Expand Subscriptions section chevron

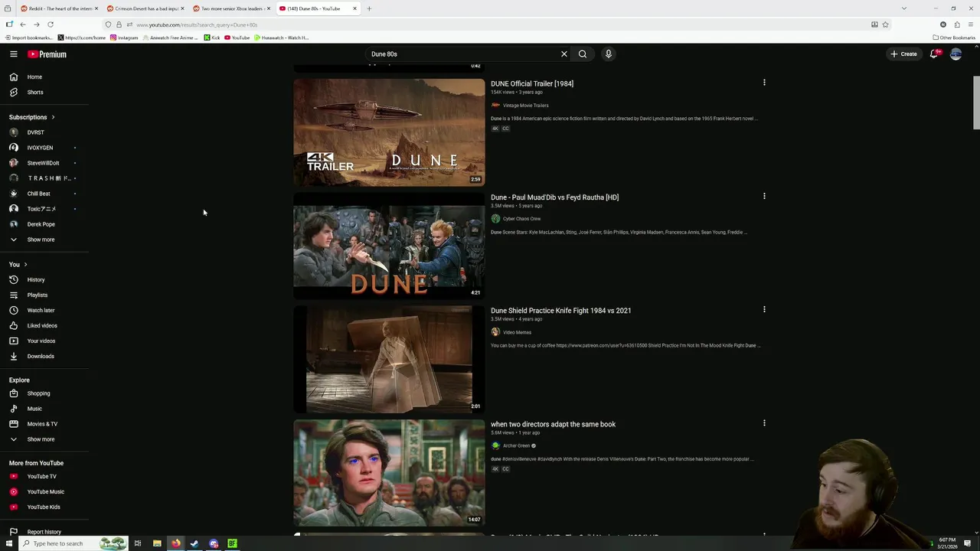click(x=53, y=117)
